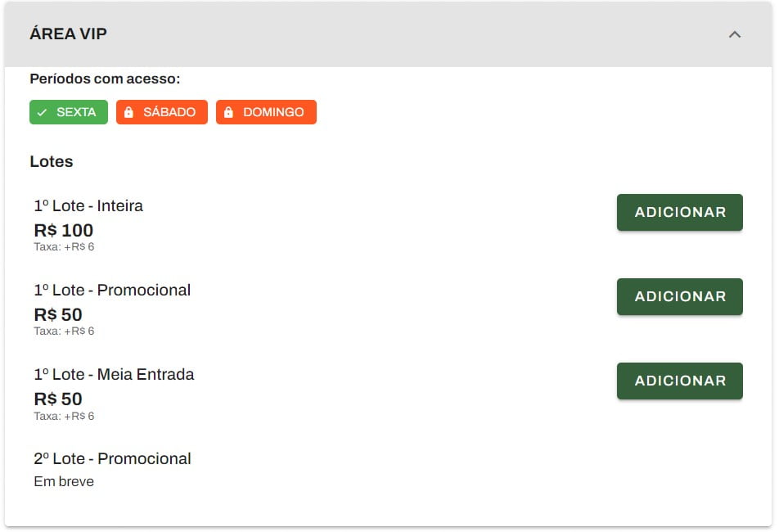Click the R$ 100 price text
The image size is (779, 532).
[x=64, y=231]
